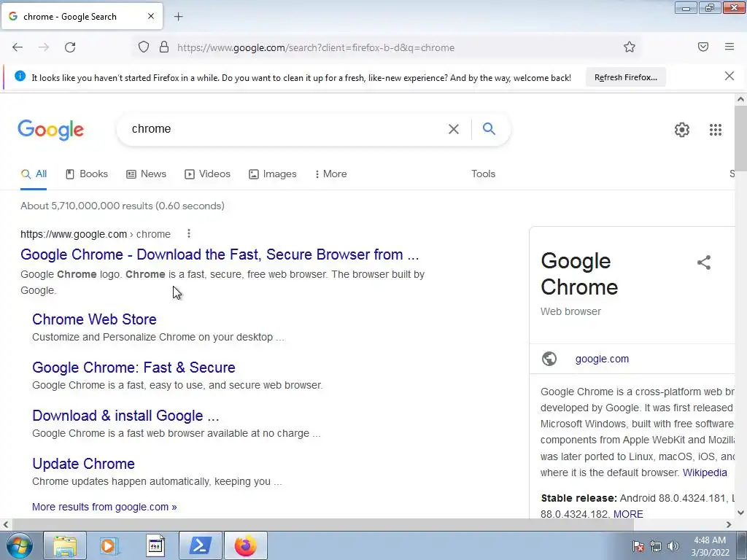Open the Update Chrome link
This screenshot has width=747, height=560.
(83, 464)
